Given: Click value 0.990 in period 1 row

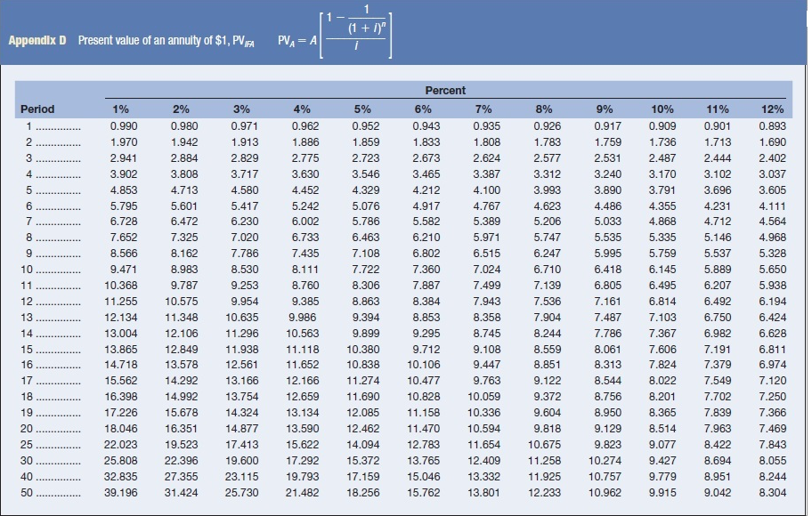Looking at the screenshot, I should click(x=124, y=125).
